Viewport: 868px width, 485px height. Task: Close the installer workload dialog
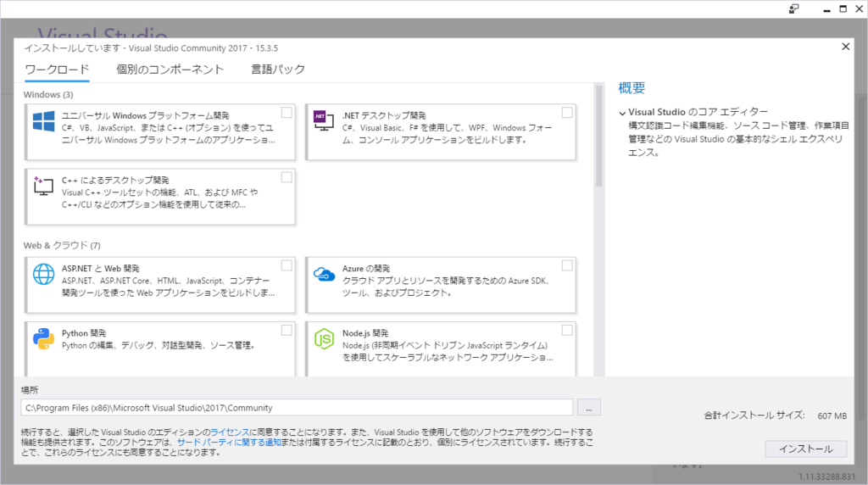tap(845, 47)
